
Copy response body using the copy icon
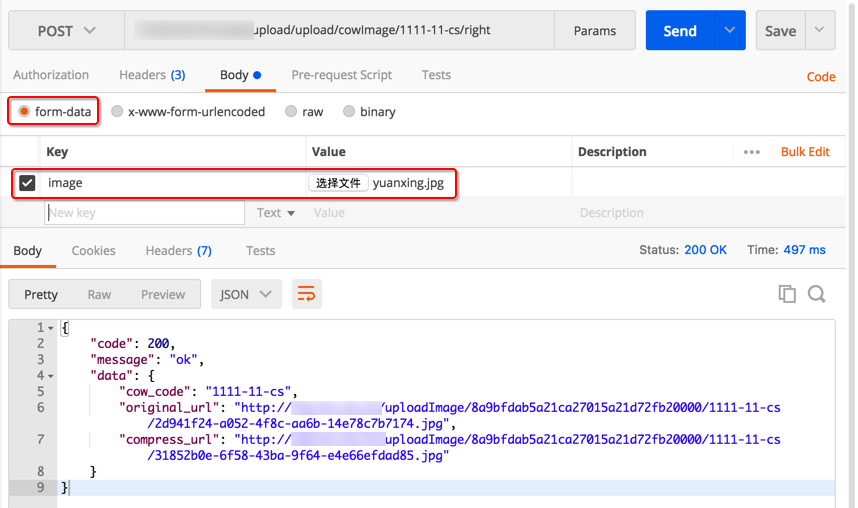(787, 294)
